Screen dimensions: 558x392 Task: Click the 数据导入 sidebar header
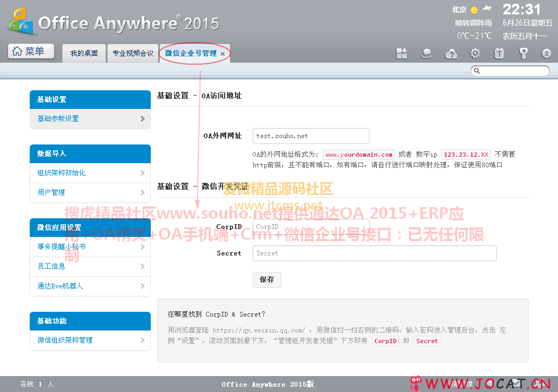tap(90, 154)
